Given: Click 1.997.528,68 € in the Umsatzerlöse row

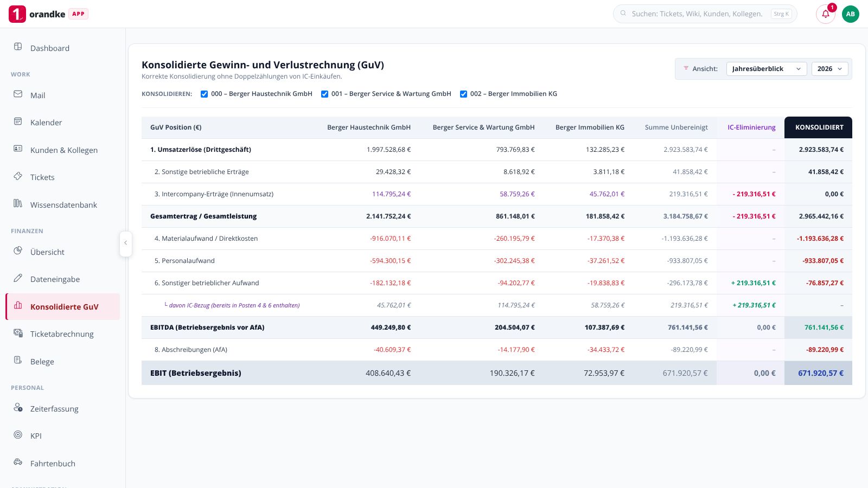Looking at the screenshot, I should pyautogui.click(x=388, y=150).
